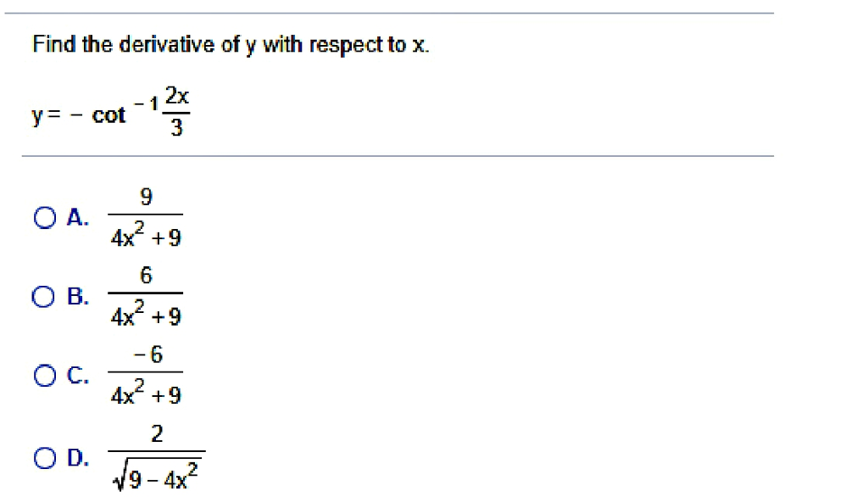
Task: Click the divider line below the equation
Action: point(398,156)
